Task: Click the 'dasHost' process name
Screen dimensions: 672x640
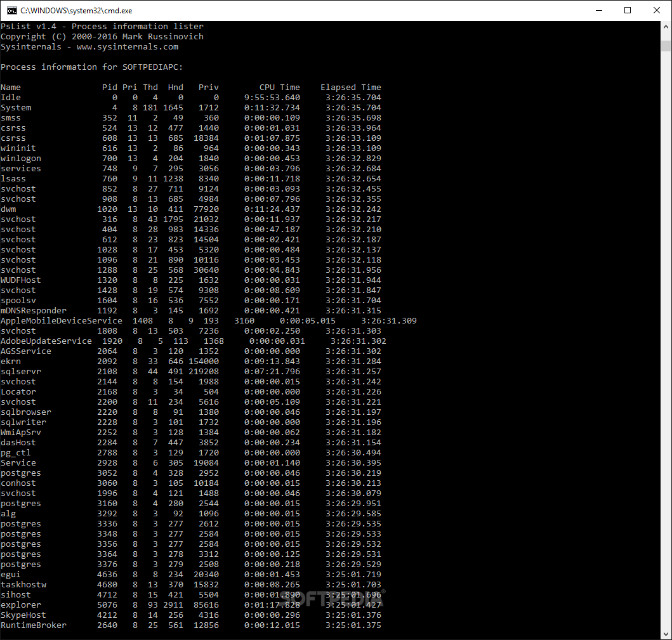Action: tap(18, 443)
